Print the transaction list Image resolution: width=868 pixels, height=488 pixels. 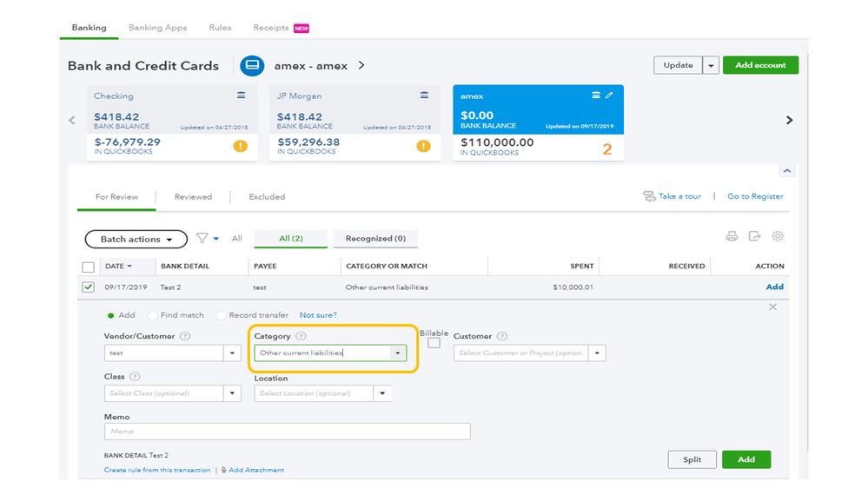click(x=732, y=236)
